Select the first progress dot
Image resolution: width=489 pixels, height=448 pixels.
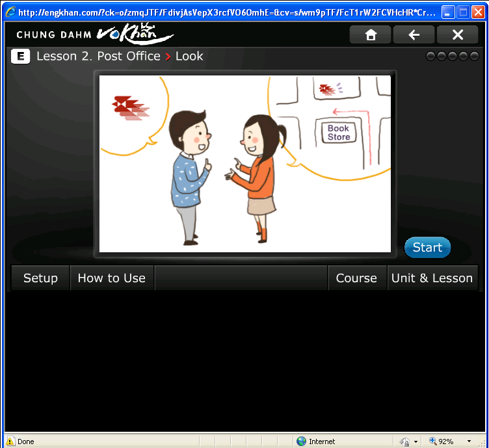tap(430, 56)
